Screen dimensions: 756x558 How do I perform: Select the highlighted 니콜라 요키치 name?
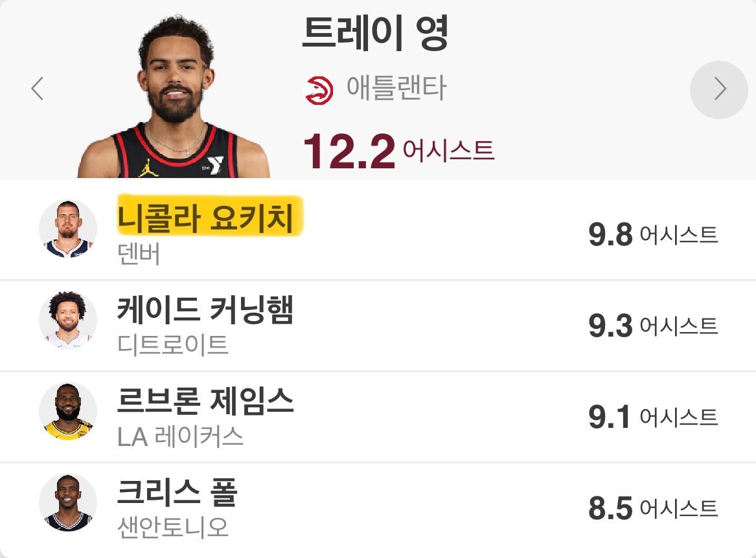(x=206, y=218)
